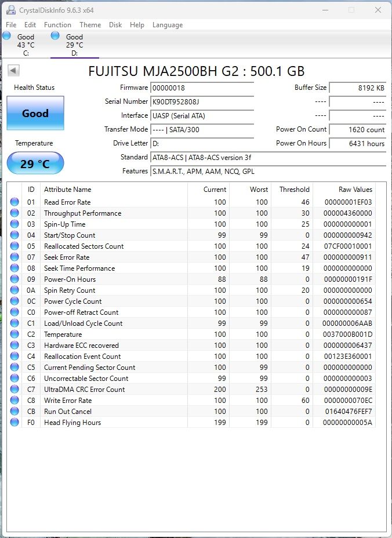Click the Good health status button
The height and width of the screenshot is (538, 392).
click(35, 113)
